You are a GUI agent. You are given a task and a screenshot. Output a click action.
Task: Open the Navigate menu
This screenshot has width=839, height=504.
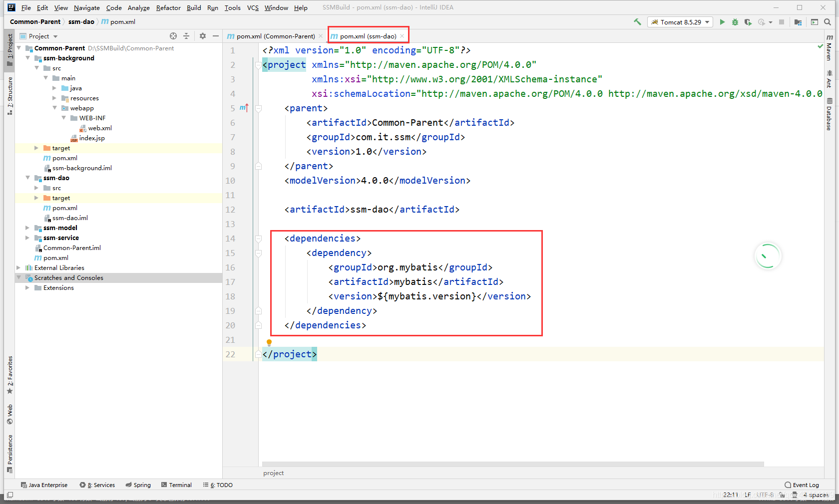click(x=87, y=7)
